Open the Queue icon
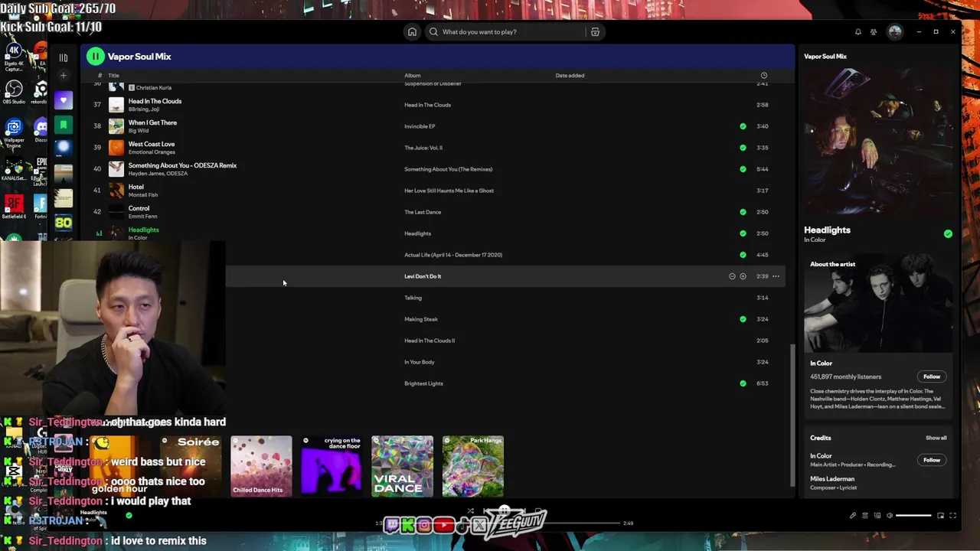 (x=865, y=516)
